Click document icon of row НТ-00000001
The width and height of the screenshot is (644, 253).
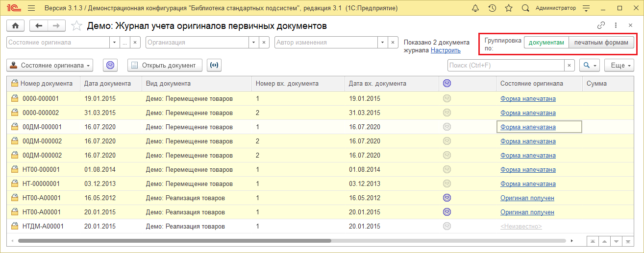click(x=14, y=184)
